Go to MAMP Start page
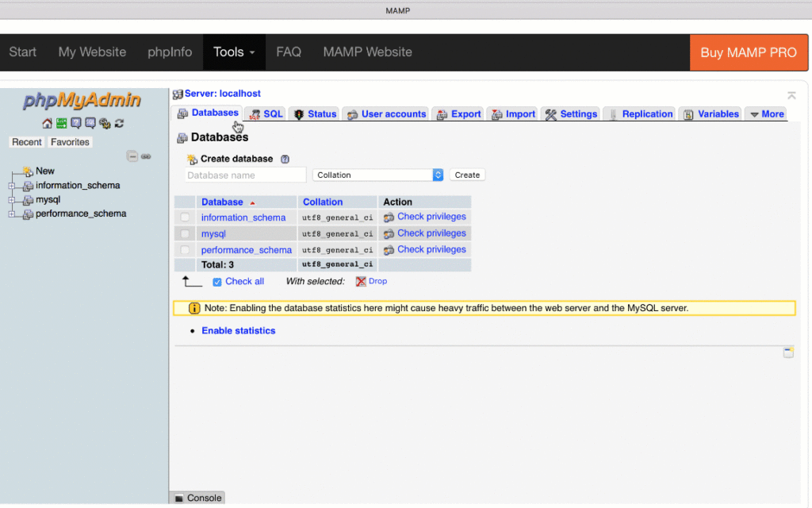This screenshot has width=812, height=508. [23, 52]
